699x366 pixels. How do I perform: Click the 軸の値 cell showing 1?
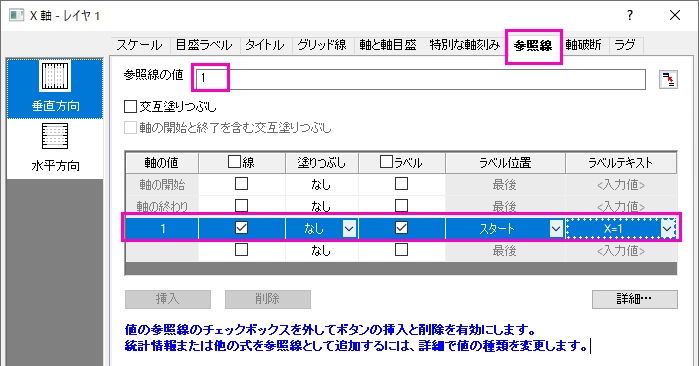(162, 229)
